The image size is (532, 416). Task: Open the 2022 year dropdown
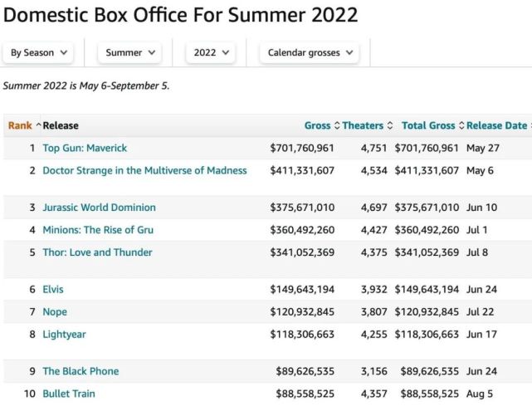(x=211, y=52)
